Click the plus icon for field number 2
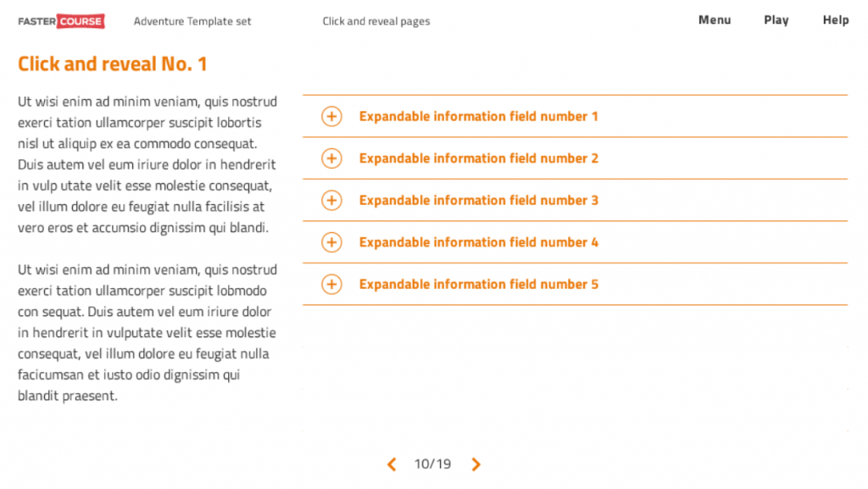The height and width of the screenshot is (489, 868). pyautogui.click(x=331, y=158)
